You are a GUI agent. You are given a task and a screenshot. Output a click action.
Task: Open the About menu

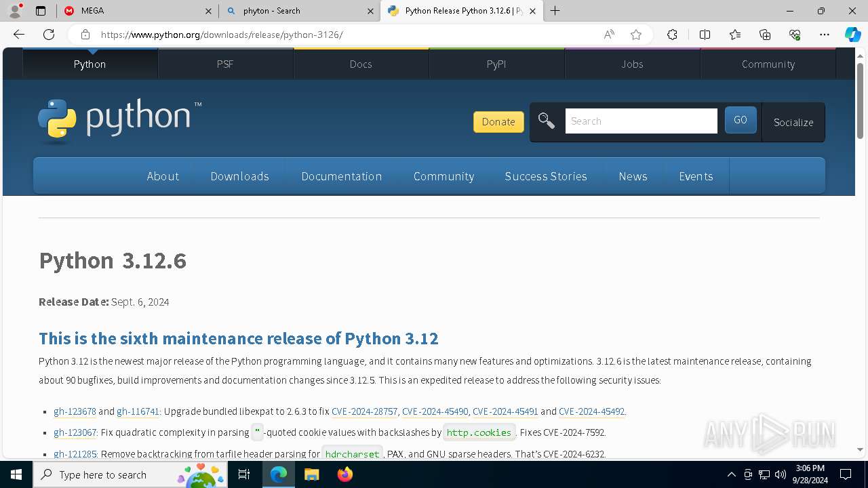163,176
